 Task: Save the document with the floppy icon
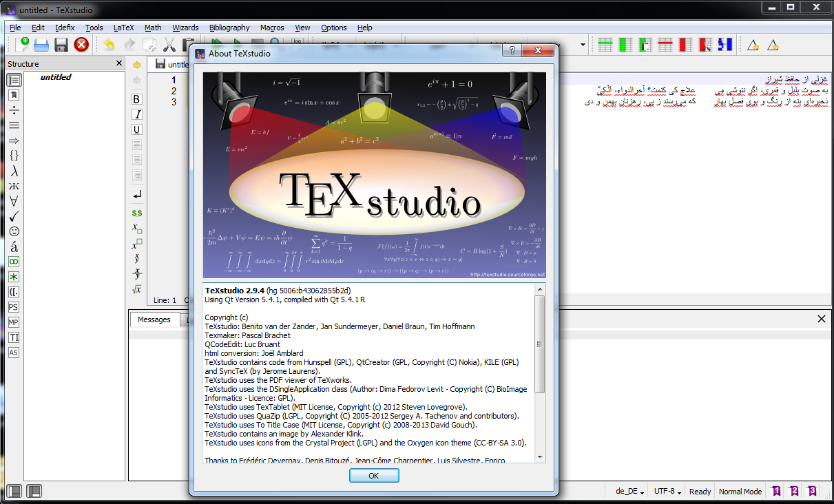(x=61, y=45)
